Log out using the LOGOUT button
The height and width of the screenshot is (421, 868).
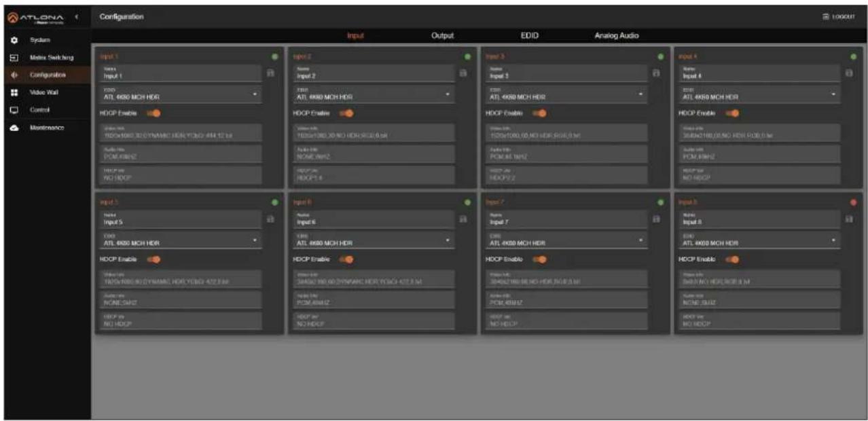[x=838, y=16]
